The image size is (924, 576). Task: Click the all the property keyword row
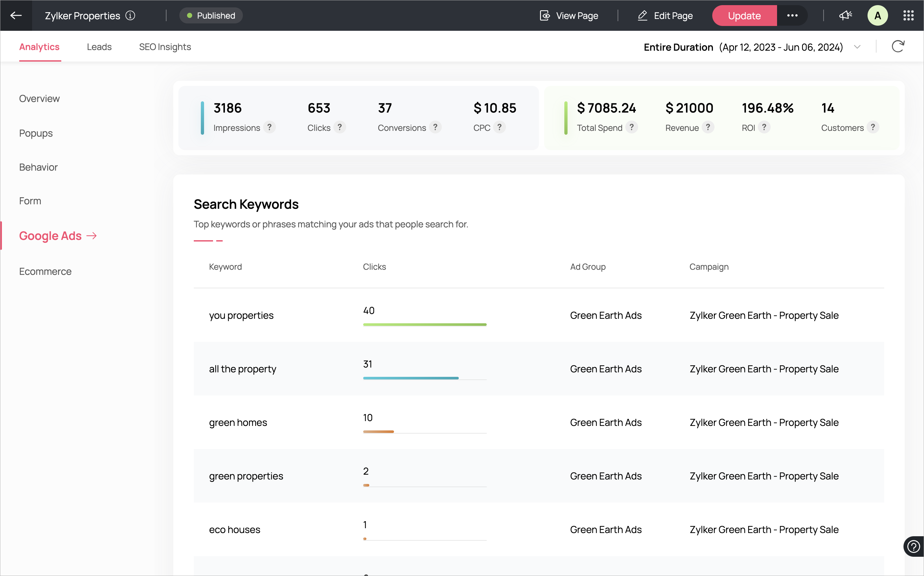(243, 369)
